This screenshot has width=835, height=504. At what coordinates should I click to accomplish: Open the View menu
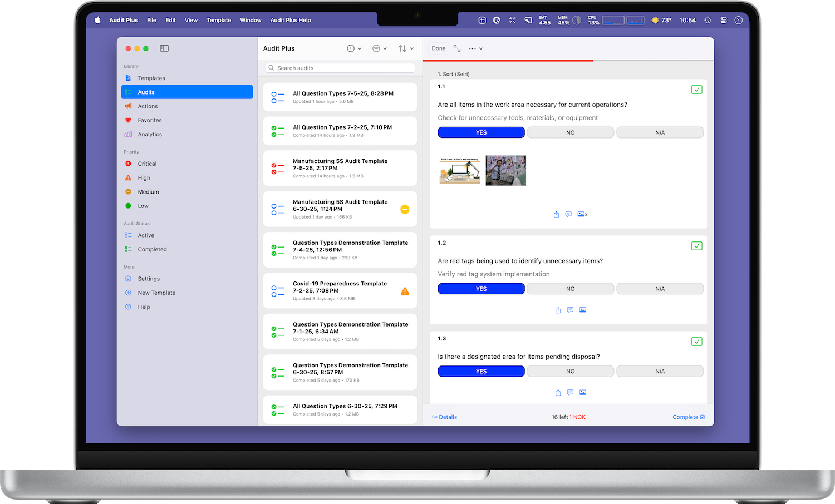click(x=191, y=20)
